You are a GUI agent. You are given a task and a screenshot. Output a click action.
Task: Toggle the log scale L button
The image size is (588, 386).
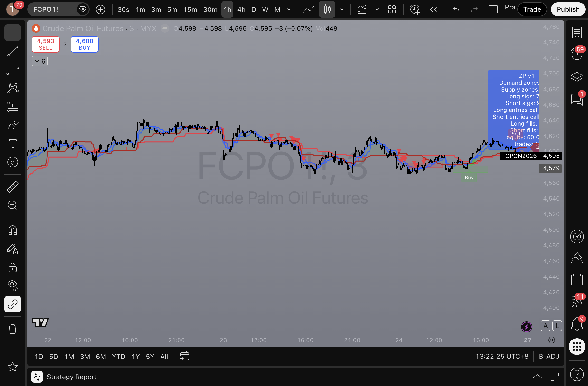click(557, 326)
